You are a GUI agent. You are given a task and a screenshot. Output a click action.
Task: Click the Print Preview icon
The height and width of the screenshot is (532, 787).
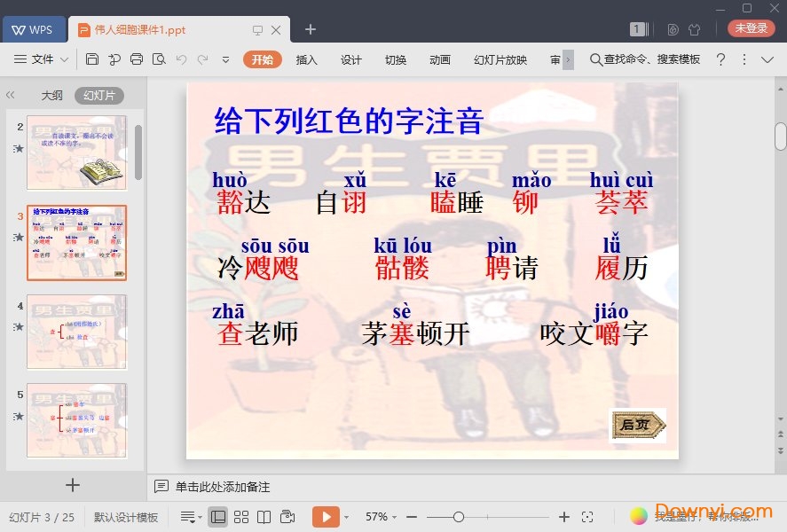(x=159, y=59)
